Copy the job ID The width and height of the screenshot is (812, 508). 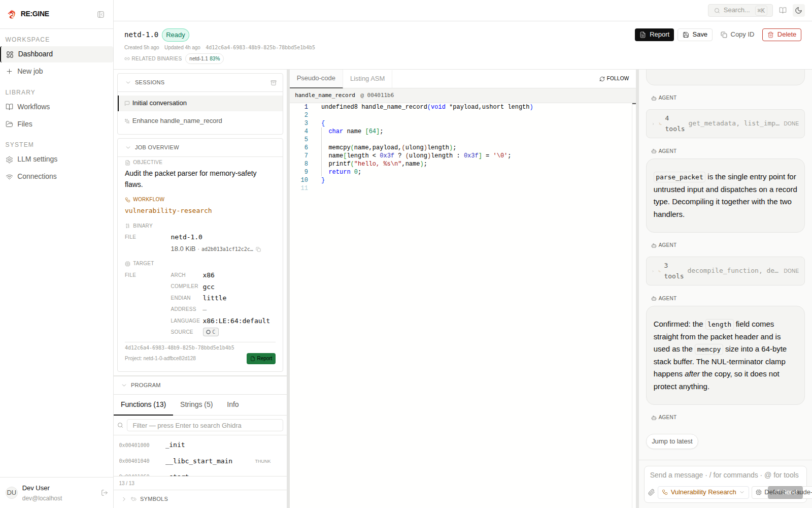[737, 35]
